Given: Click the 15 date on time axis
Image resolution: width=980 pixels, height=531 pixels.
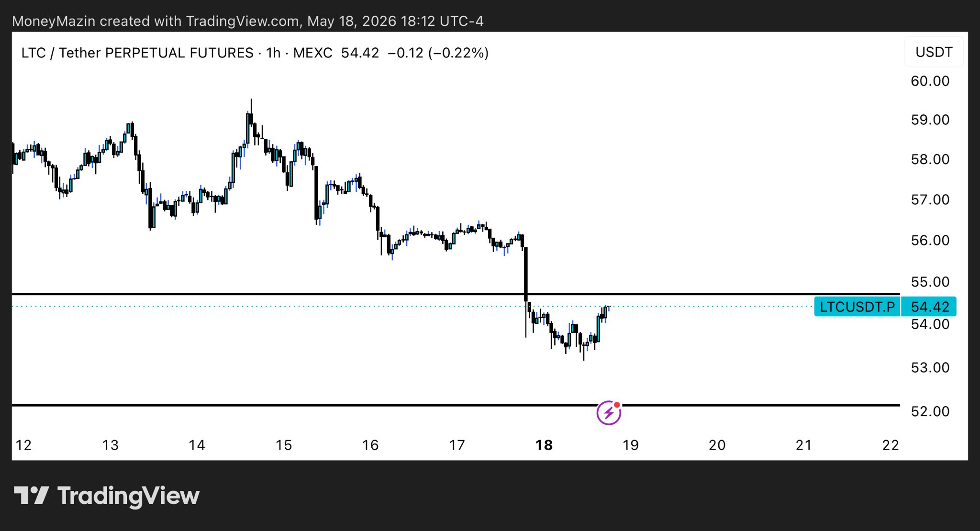Looking at the screenshot, I should coord(284,445).
